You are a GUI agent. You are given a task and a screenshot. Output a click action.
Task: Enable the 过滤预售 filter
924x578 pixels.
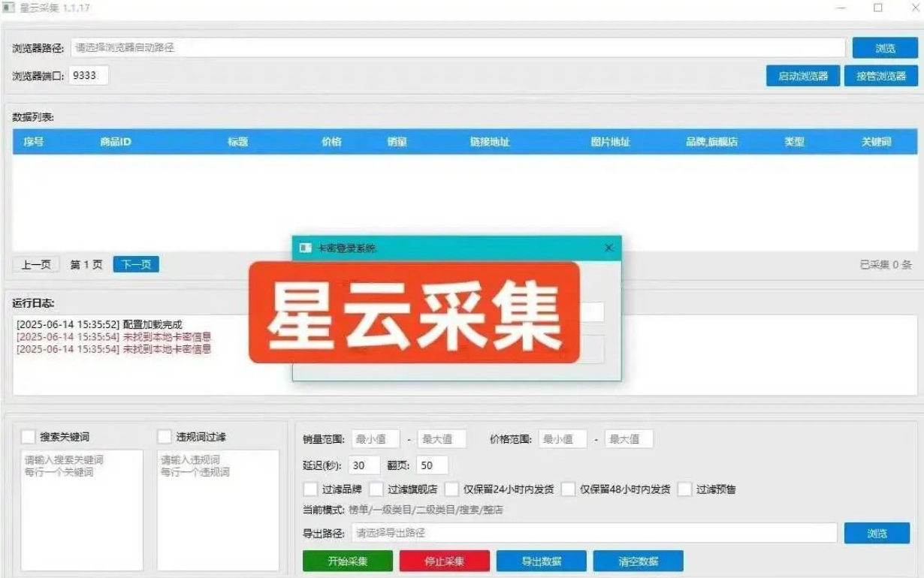(684, 489)
